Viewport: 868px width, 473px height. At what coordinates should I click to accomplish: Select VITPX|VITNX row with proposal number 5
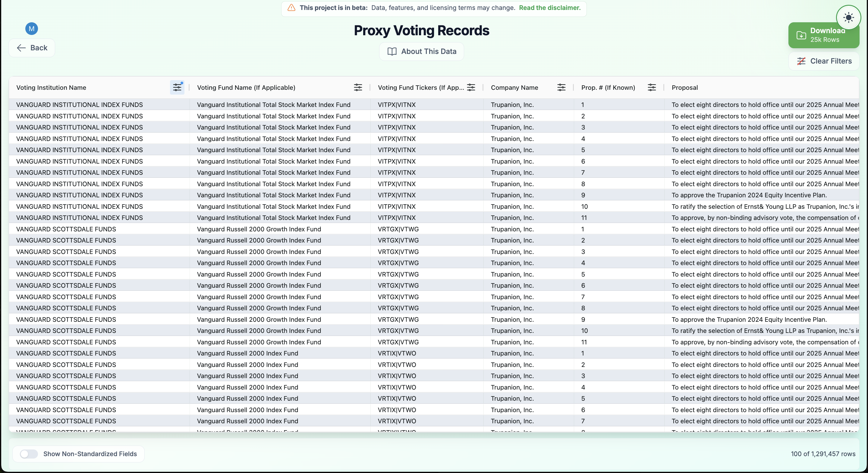(434, 150)
